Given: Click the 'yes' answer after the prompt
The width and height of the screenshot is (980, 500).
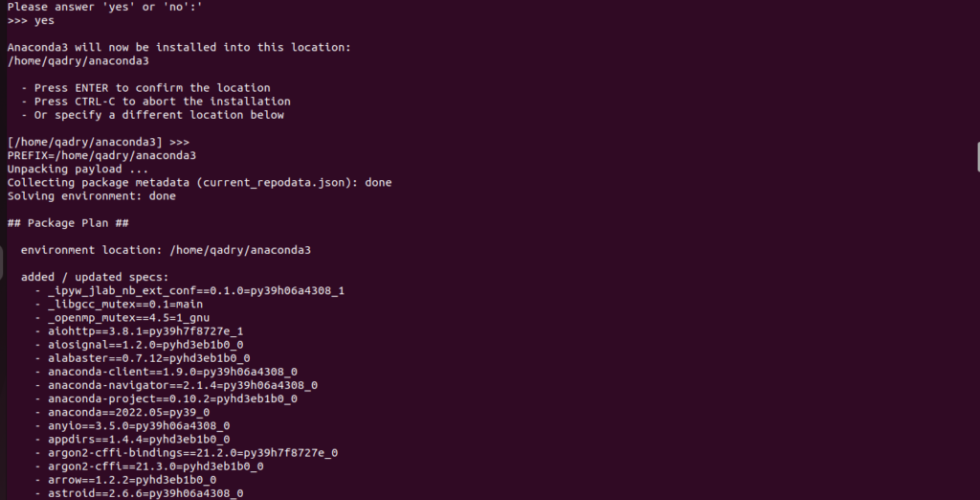Looking at the screenshot, I should (44, 21).
